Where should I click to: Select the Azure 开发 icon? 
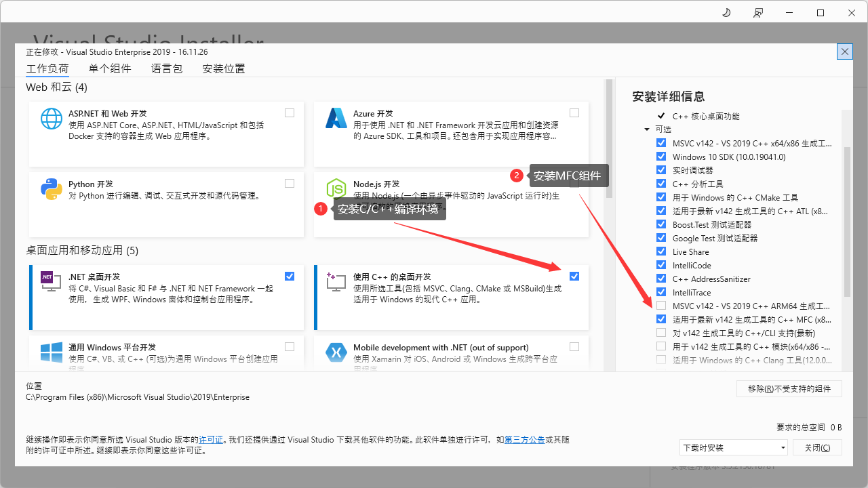(336, 119)
